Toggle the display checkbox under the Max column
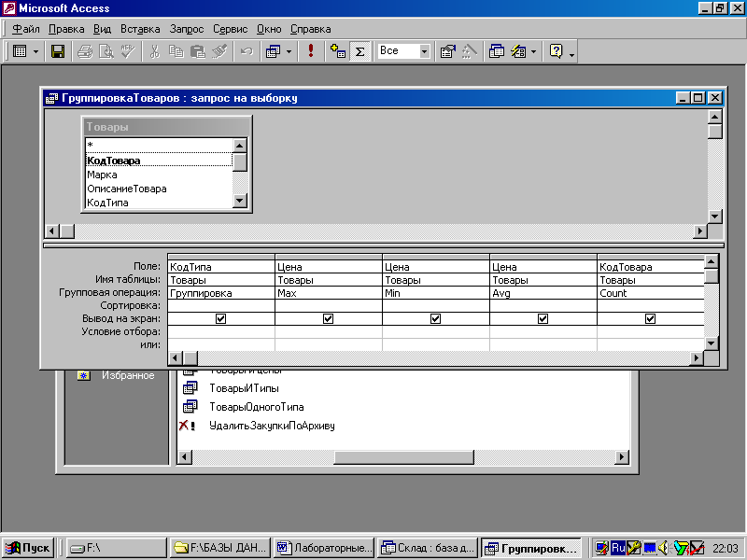The width and height of the screenshot is (747, 560). pos(329,318)
